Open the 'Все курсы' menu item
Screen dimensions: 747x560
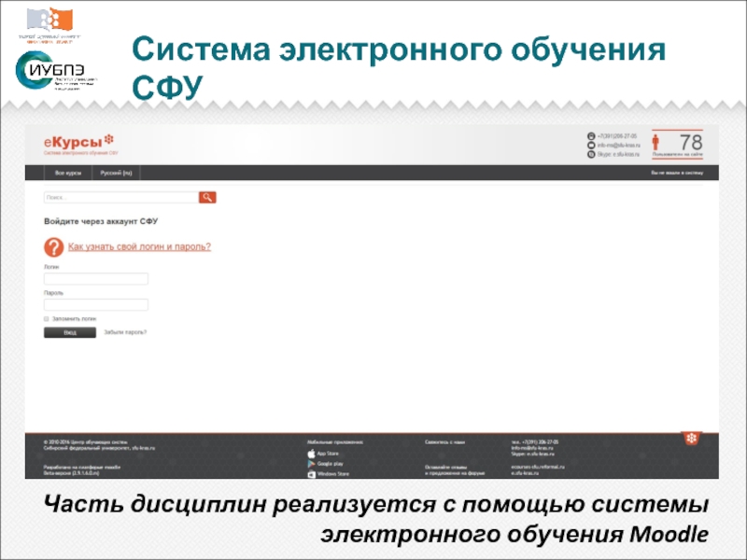(68, 173)
